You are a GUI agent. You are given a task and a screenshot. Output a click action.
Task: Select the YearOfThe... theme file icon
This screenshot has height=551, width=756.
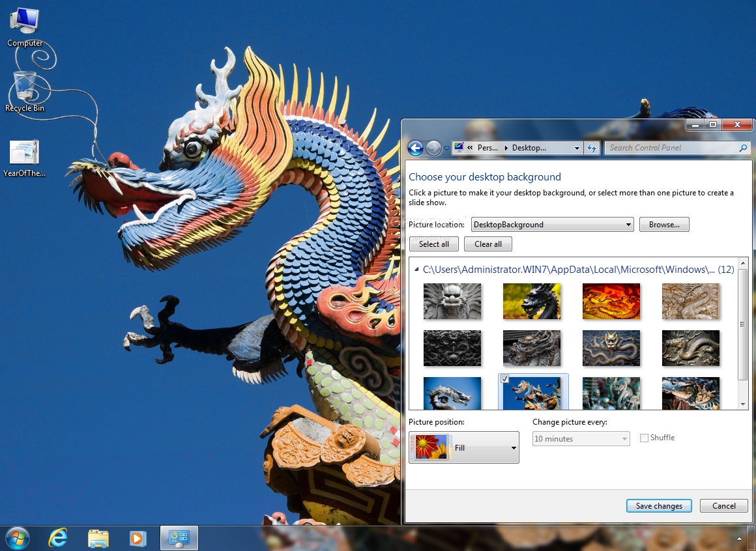tap(25, 158)
